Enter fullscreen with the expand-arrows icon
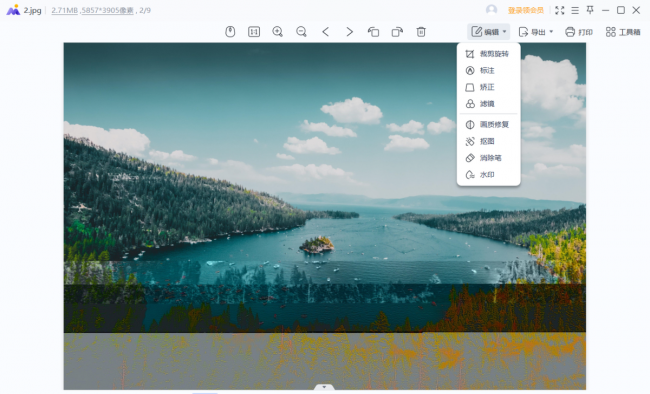650x394 pixels. pos(560,10)
